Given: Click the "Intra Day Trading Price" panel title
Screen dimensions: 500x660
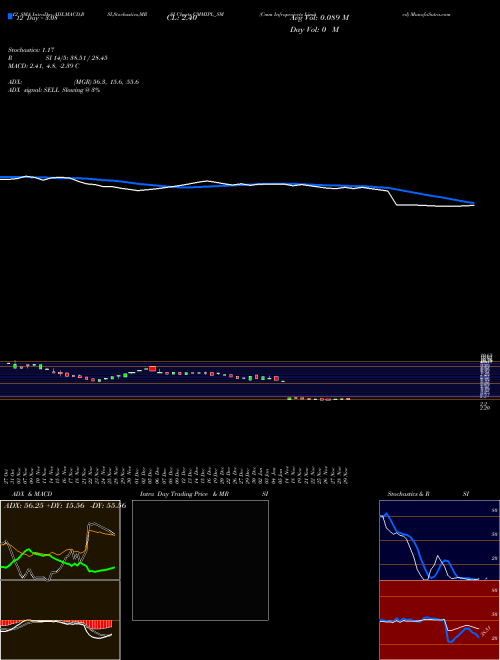Looking at the screenshot, I should [x=175, y=494].
